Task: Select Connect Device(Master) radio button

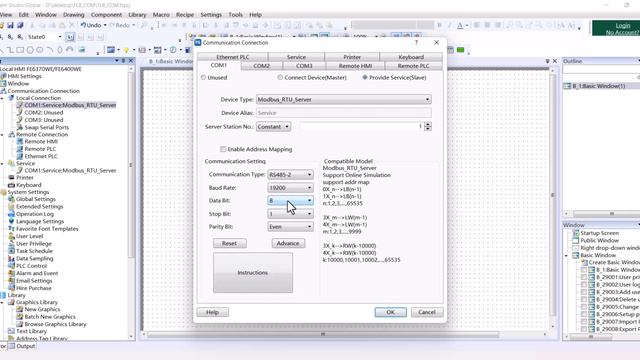Action: pyautogui.click(x=280, y=78)
